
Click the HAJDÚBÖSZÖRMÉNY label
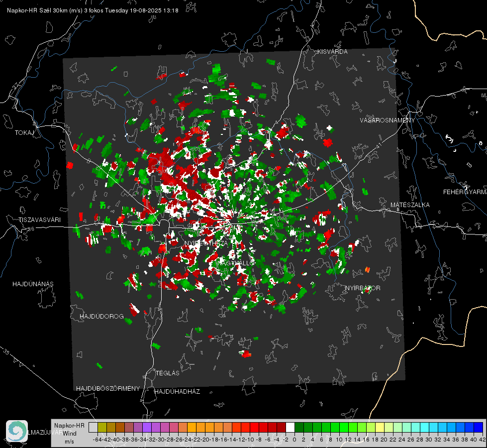click(x=108, y=389)
